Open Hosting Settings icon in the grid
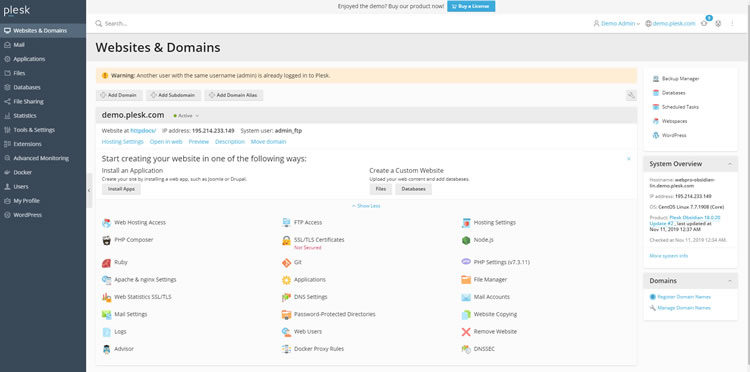Image resolution: width=750 pixels, height=372 pixels. click(466, 223)
